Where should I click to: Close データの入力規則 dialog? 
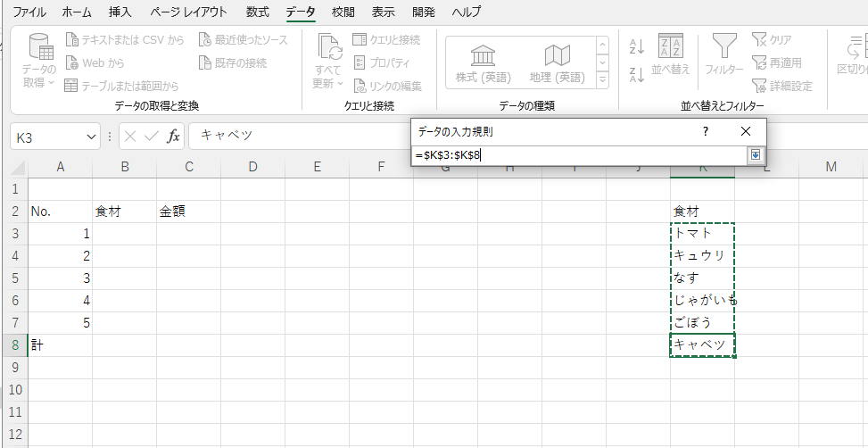745,131
